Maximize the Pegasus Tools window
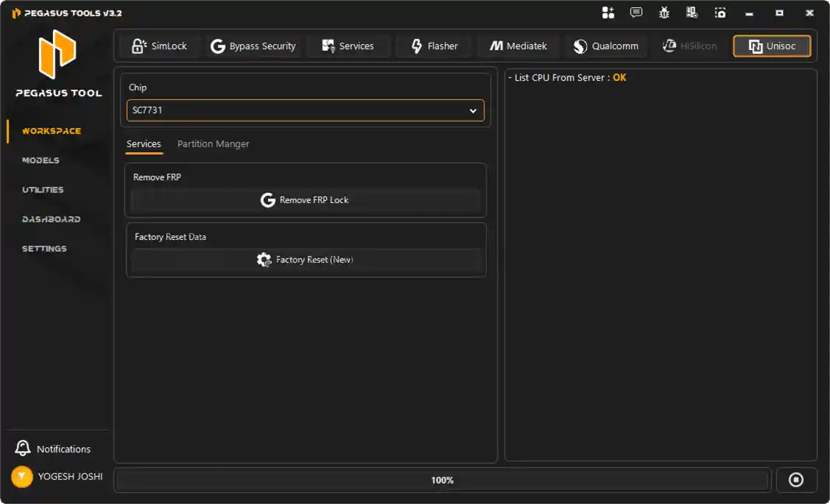Image resolution: width=830 pixels, height=504 pixels. (x=779, y=13)
